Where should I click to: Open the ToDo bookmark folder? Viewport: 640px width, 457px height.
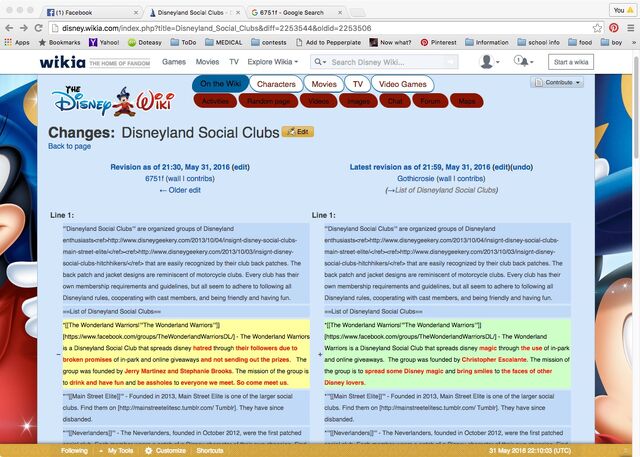183,42
